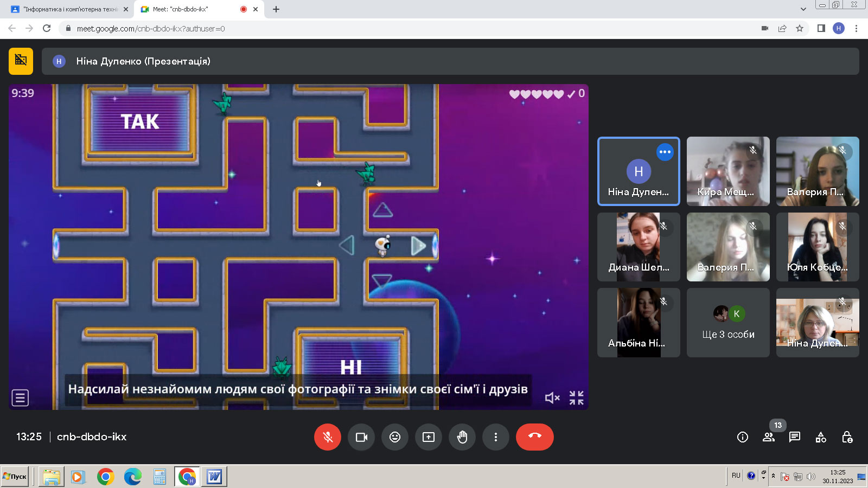This screenshot has height=488, width=868.
Task: Select Валерия П... tile beside Кира
Action: pyautogui.click(x=818, y=171)
